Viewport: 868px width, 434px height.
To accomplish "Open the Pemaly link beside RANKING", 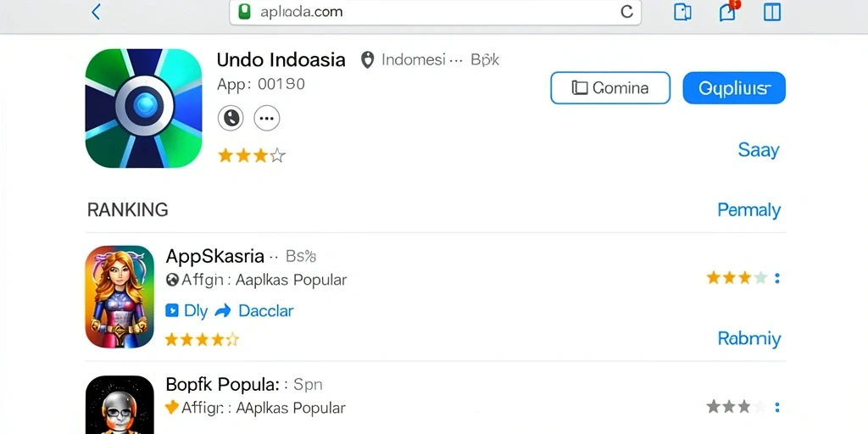I will (749, 210).
